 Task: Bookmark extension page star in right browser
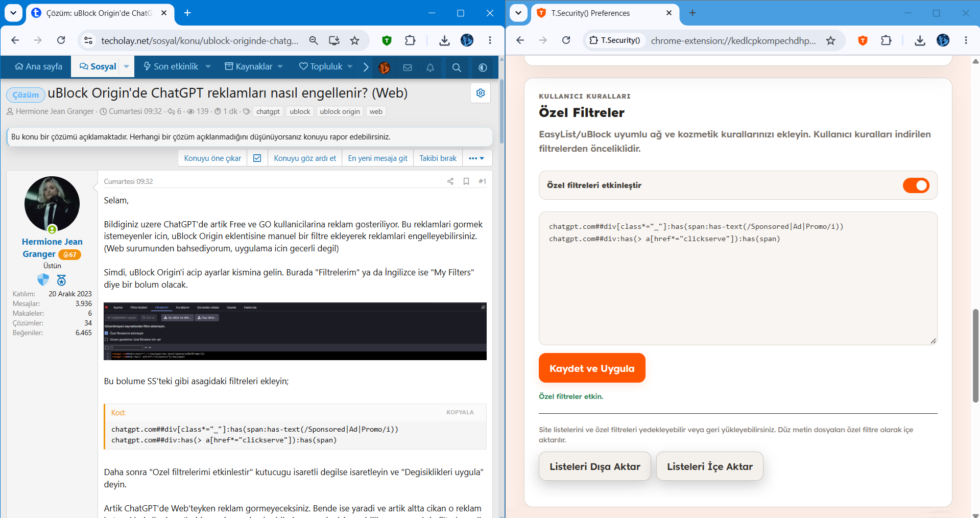click(x=831, y=40)
